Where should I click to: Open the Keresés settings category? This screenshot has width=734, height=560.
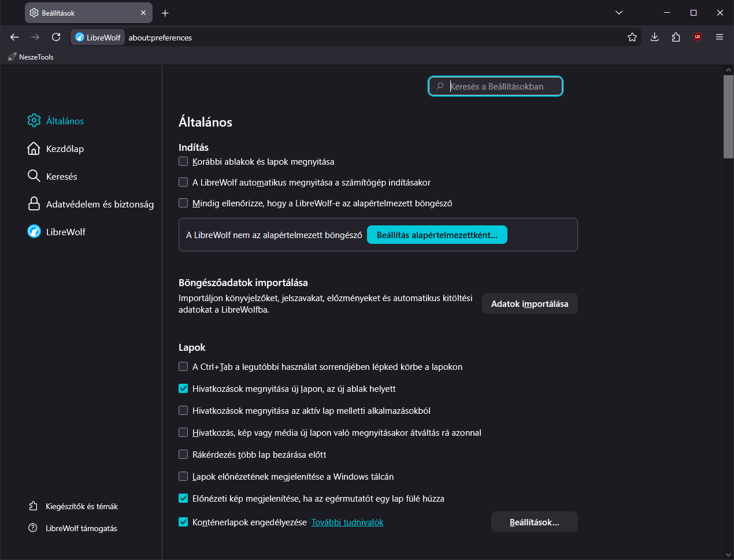[x=53, y=176]
